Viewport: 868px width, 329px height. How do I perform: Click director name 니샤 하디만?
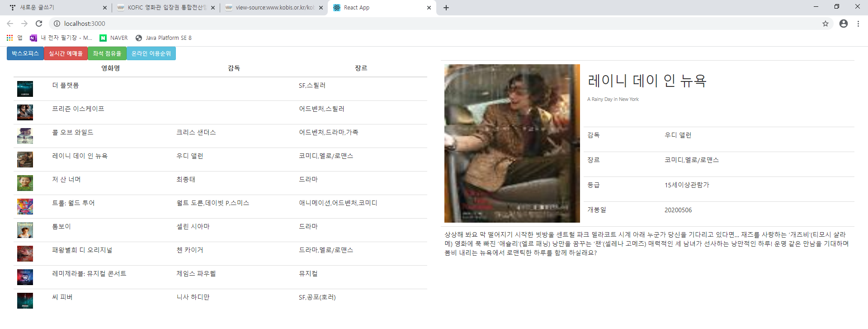[x=193, y=297]
